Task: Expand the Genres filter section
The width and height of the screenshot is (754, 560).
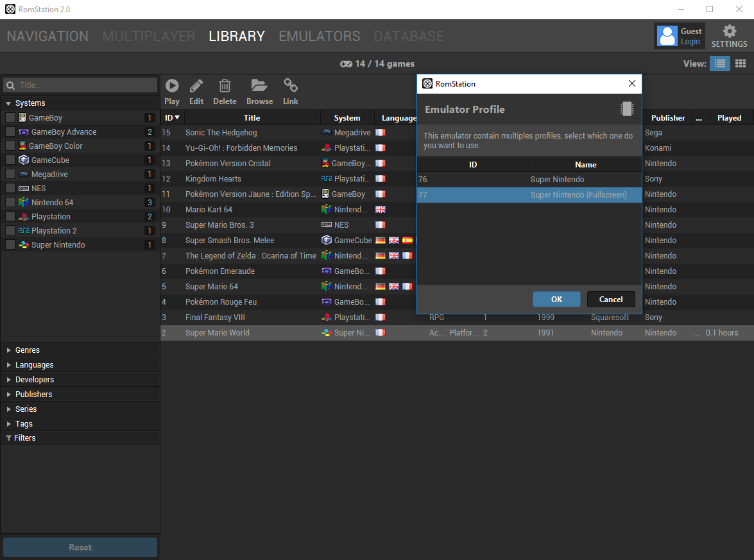Action: coord(8,350)
